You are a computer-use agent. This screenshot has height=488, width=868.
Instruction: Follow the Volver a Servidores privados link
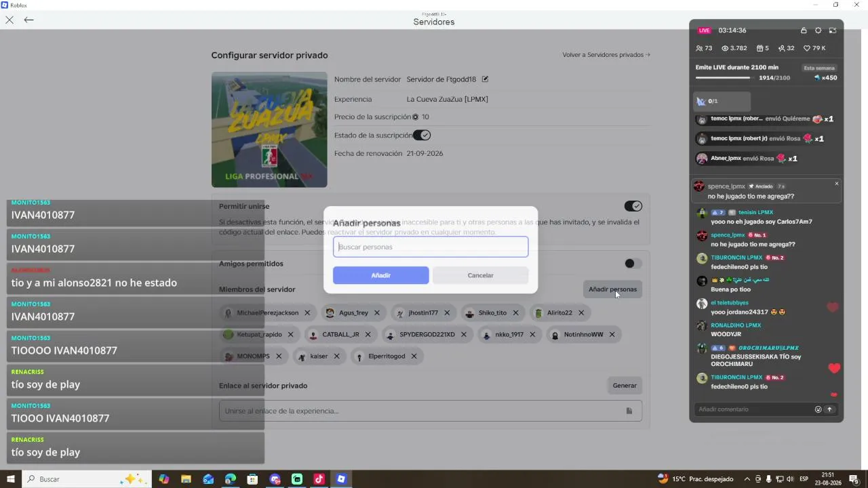[x=606, y=55]
